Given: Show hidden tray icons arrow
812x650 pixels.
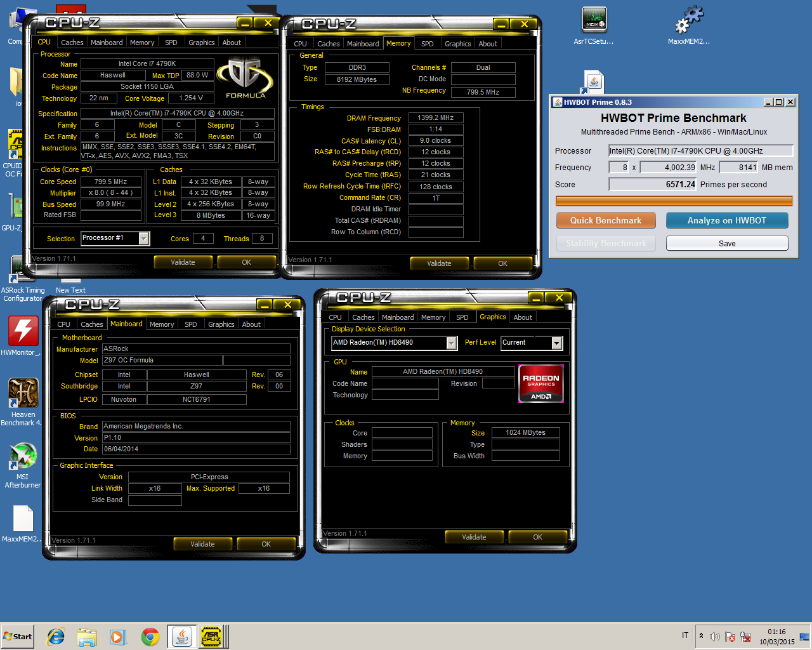Looking at the screenshot, I should pos(701,635).
